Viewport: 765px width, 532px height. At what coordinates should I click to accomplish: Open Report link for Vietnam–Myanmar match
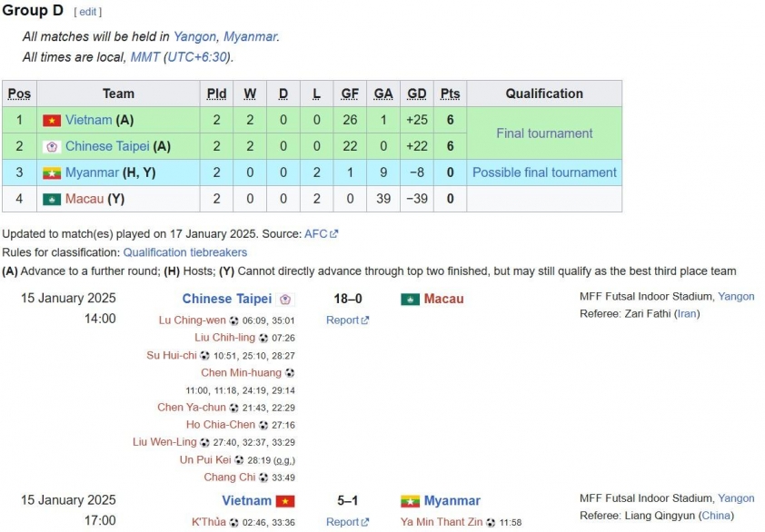click(x=347, y=522)
